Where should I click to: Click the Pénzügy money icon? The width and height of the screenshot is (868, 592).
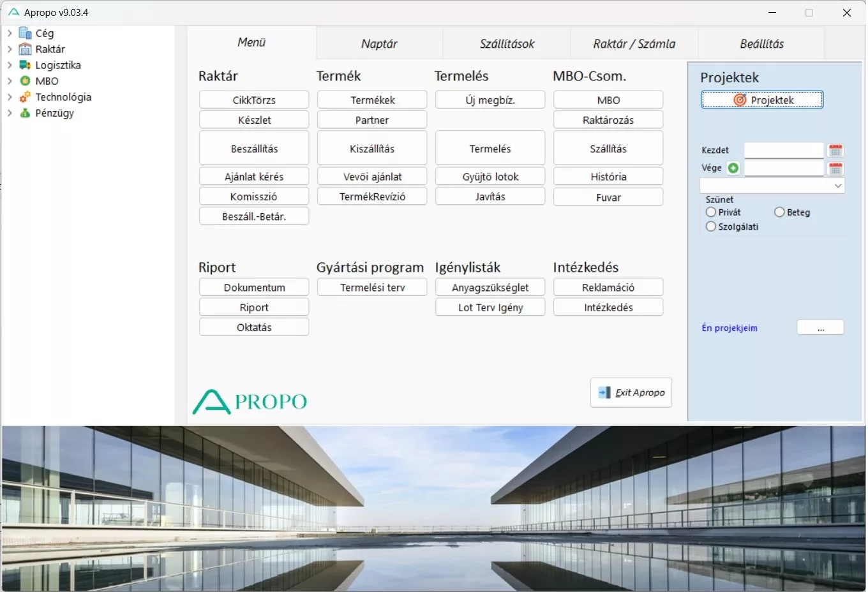point(25,113)
